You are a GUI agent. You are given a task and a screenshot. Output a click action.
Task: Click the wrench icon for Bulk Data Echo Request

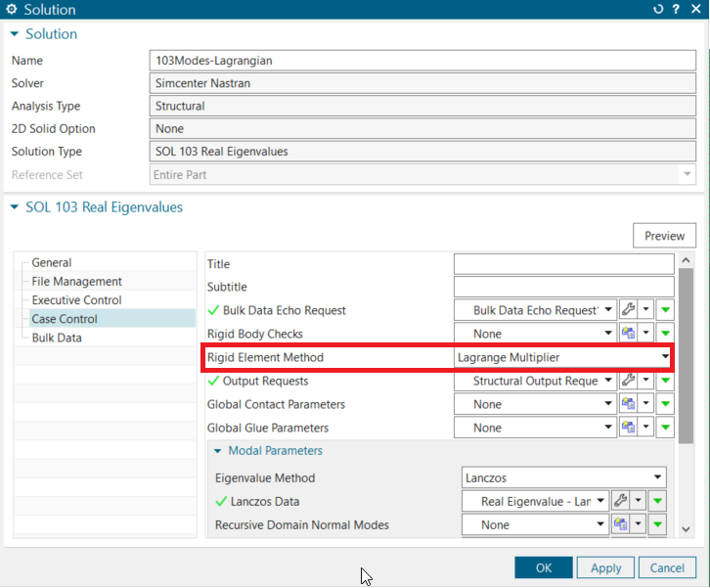(x=630, y=310)
